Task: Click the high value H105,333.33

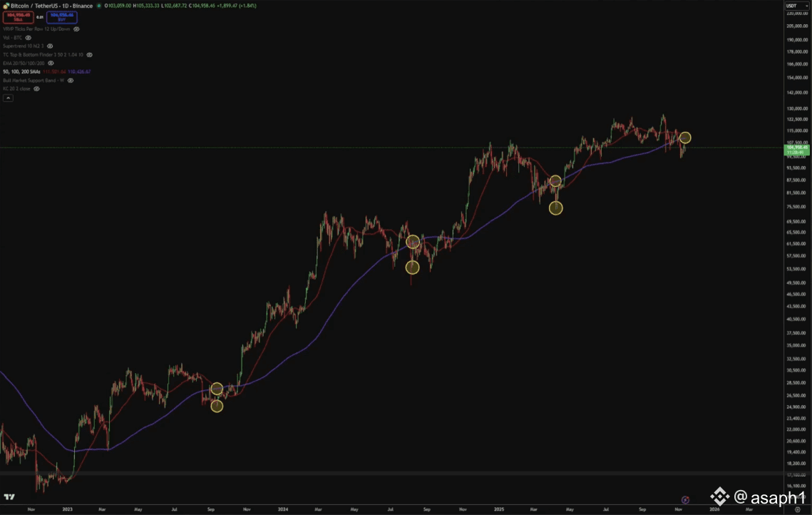Action: (x=146, y=6)
